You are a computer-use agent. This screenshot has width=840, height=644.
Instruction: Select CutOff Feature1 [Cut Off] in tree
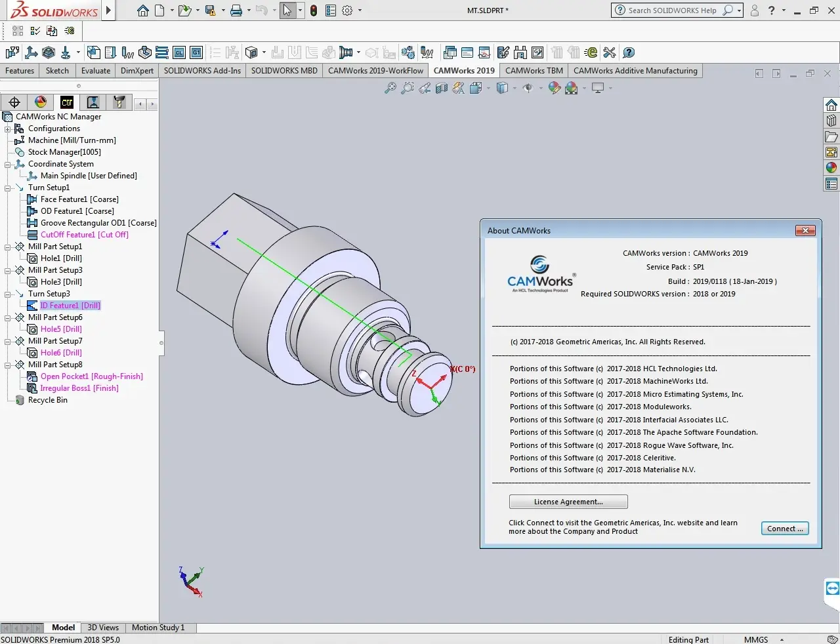pyautogui.click(x=84, y=235)
